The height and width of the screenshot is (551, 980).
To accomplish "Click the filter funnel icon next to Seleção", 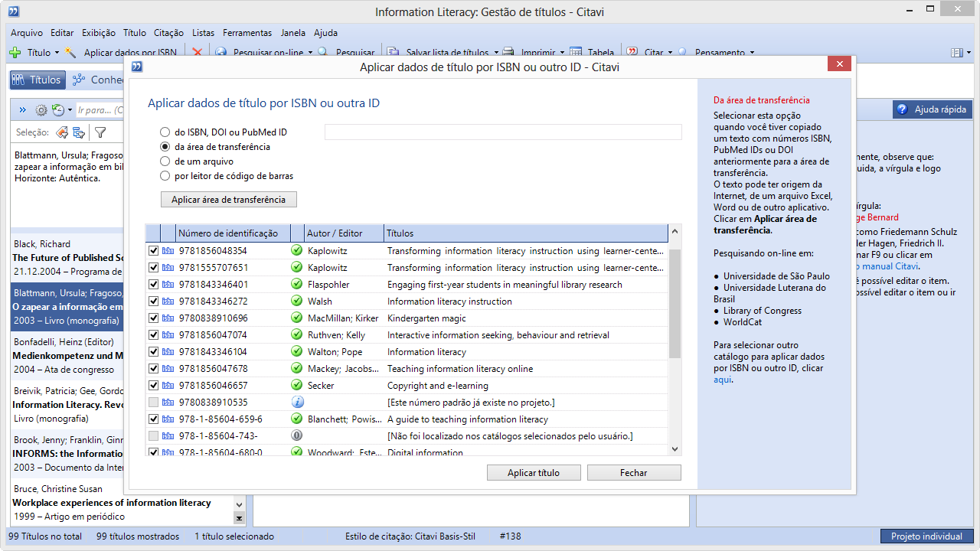I will coord(100,132).
